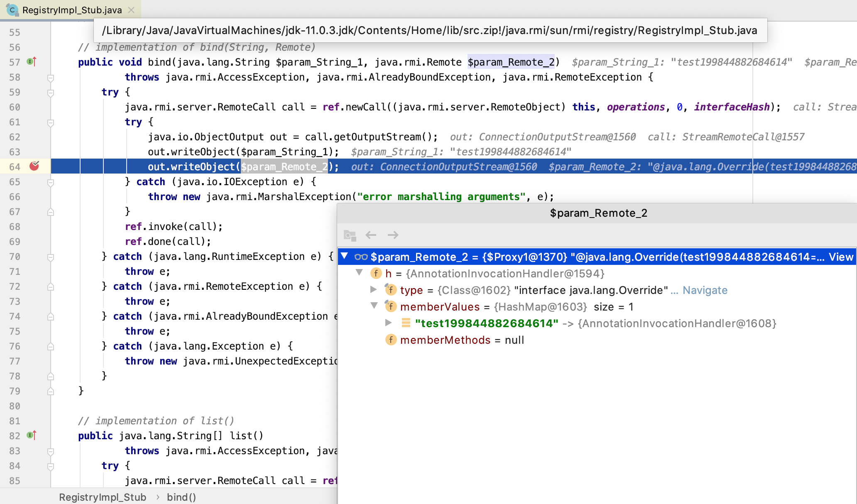Click the bind() breadcrumb in the status bar
Image resolution: width=857 pixels, height=504 pixels.
(x=181, y=497)
